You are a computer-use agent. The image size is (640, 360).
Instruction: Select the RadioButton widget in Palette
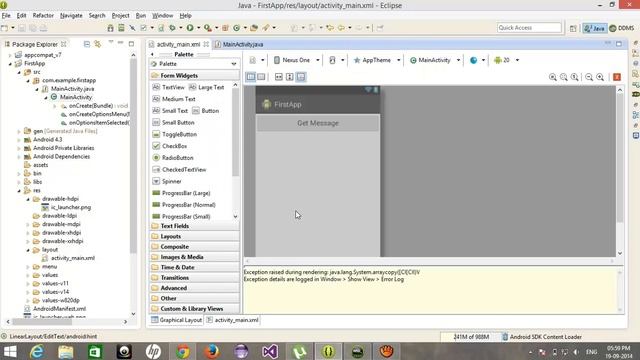pos(173,158)
